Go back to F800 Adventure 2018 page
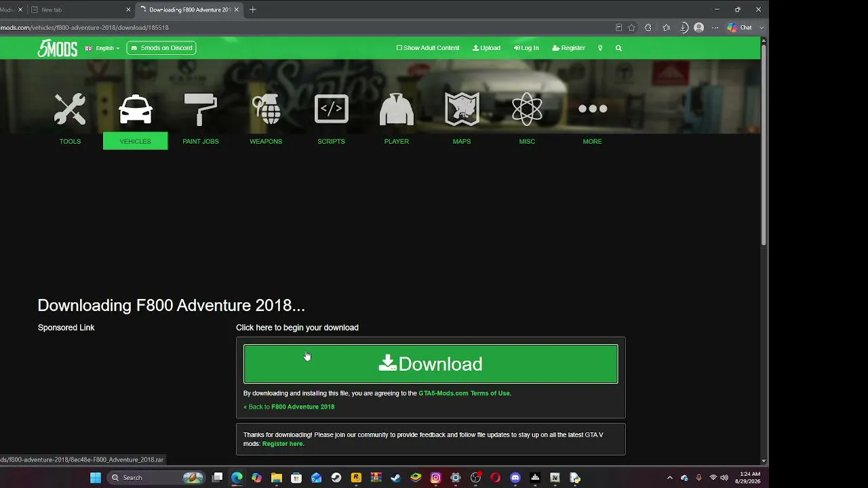The height and width of the screenshot is (488, 868). pyautogui.click(x=289, y=407)
